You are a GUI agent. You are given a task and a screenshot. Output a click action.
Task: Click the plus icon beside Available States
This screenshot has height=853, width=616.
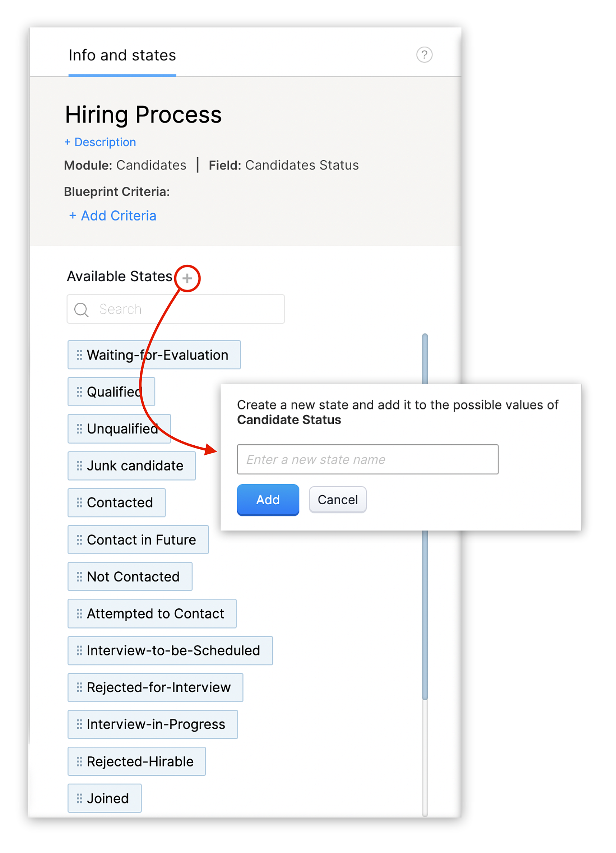(187, 278)
